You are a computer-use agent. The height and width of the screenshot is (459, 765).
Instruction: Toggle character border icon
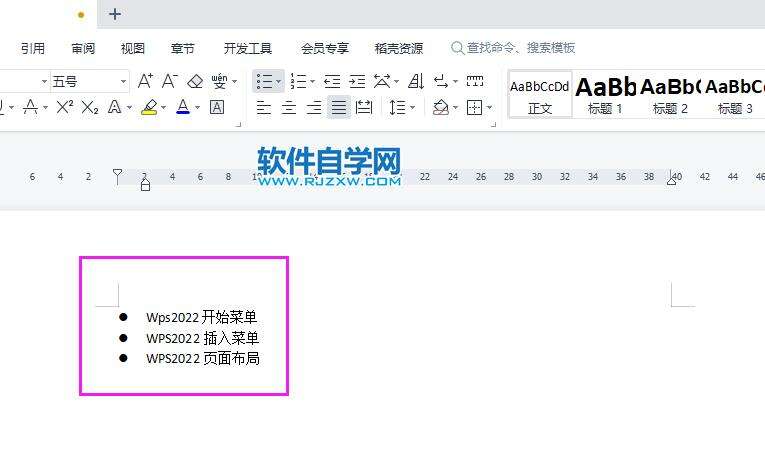tap(217, 107)
